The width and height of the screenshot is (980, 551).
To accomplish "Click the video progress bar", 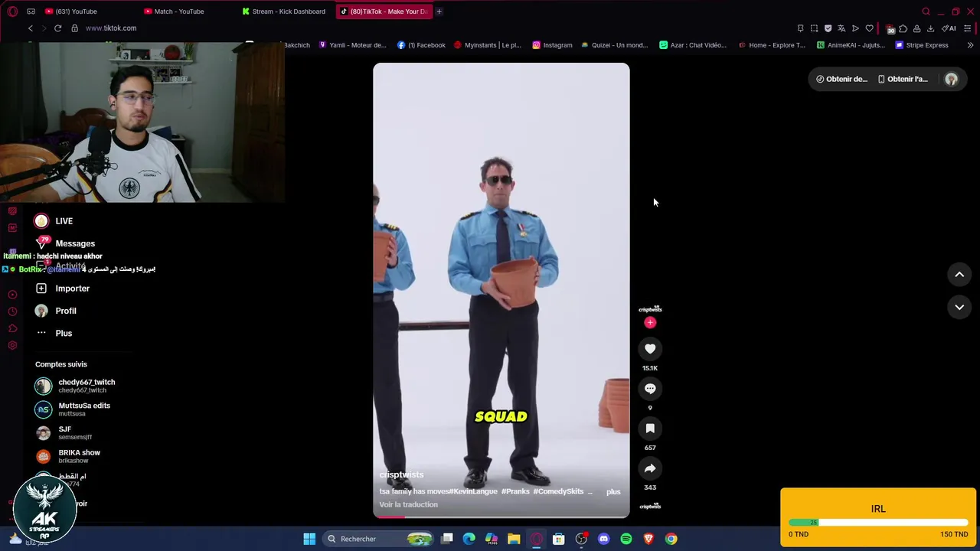I will tap(501, 517).
